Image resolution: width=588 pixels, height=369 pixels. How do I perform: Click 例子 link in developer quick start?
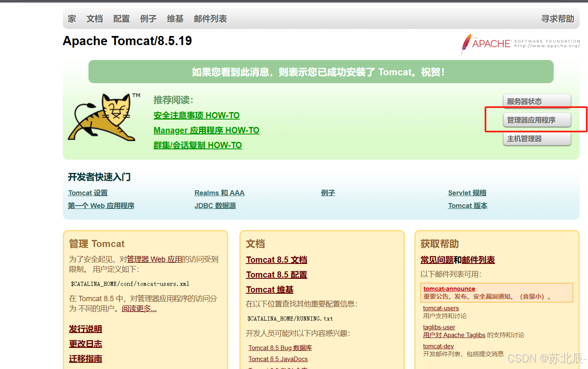click(x=328, y=193)
